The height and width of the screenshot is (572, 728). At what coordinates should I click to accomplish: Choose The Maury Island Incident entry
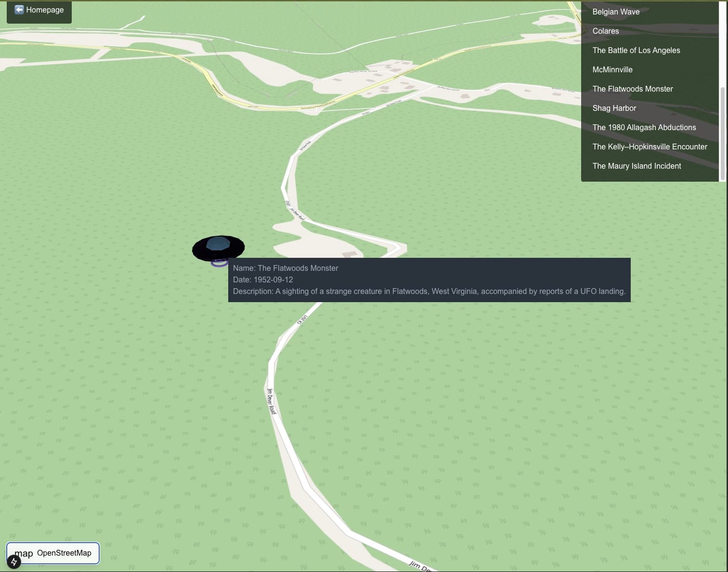pos(637,166)
